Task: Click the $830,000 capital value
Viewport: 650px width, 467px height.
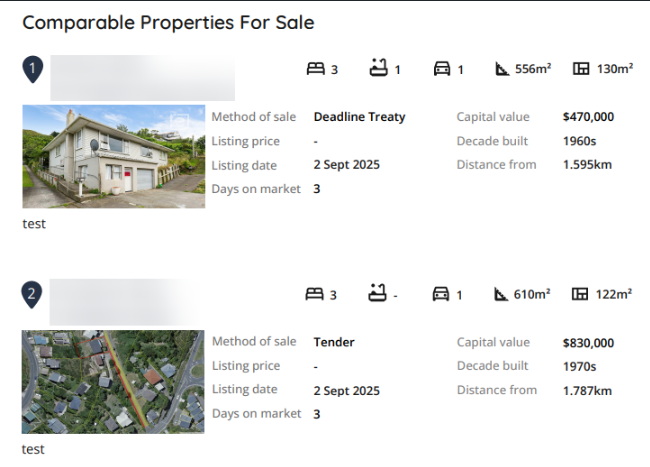Action: click(x=588, y=342)
